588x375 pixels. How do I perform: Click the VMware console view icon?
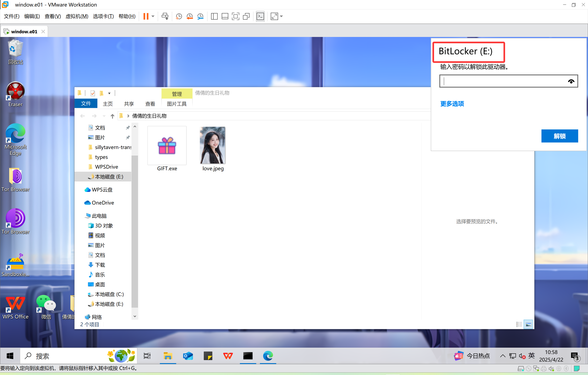pyautogui.click(x=260, y=16)
